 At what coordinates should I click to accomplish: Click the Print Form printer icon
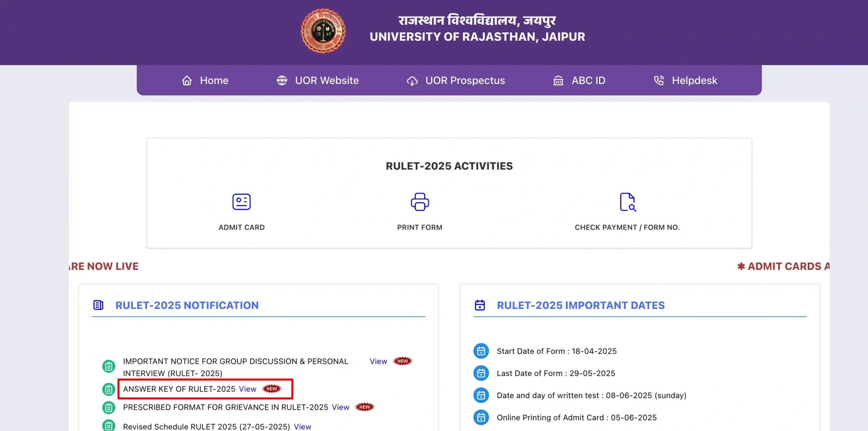tap(420, 202)
